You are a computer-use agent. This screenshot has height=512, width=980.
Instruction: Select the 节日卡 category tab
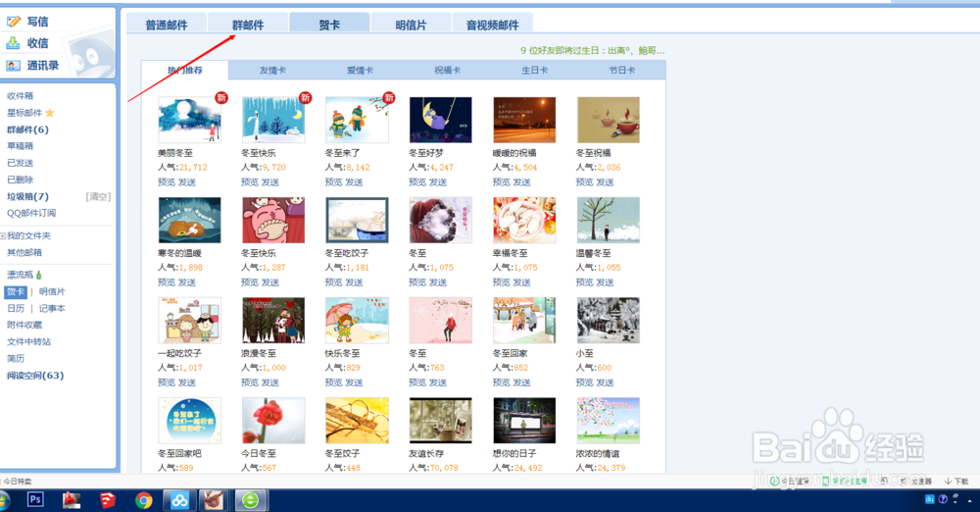(x=622, y=70)
